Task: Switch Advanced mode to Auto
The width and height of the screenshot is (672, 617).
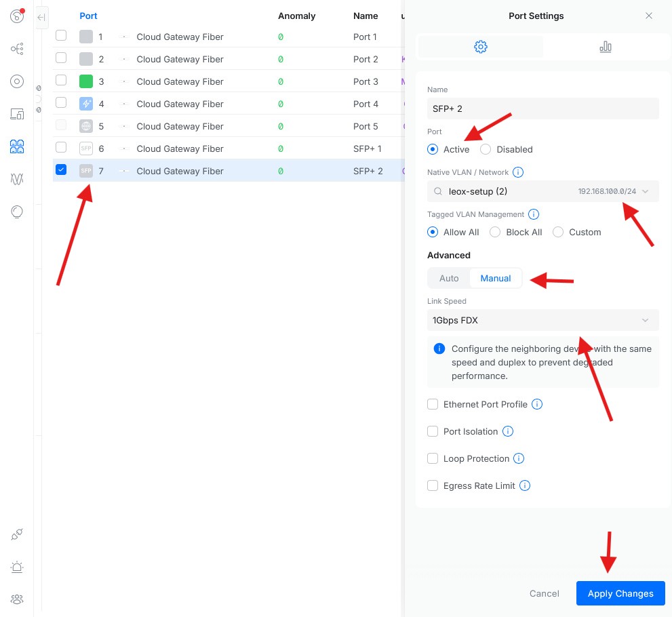Action: pyautogui.click(x=449, y=278)
